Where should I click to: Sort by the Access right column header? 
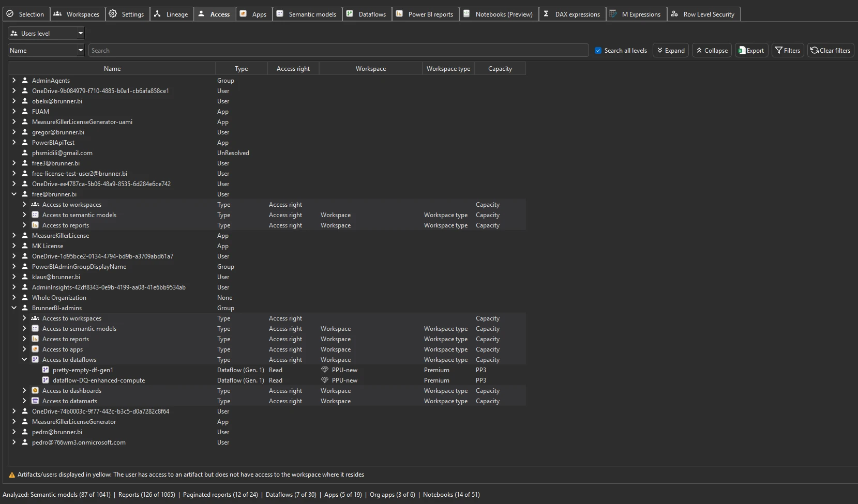click(x=293, y=68)
